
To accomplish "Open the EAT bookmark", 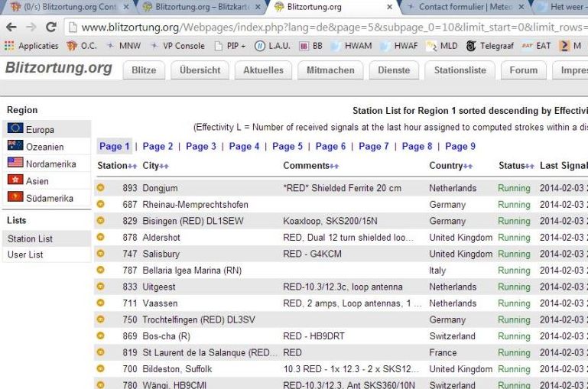I will point(536,46).
